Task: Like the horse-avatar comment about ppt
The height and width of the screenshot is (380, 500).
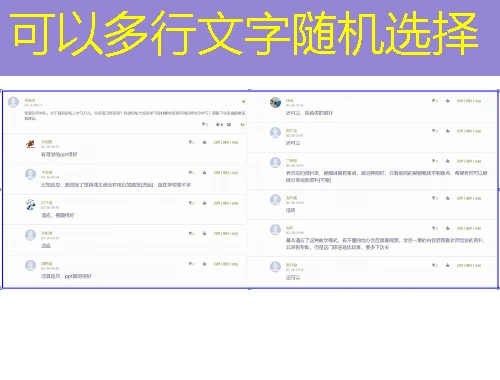Action: point(204,142)
